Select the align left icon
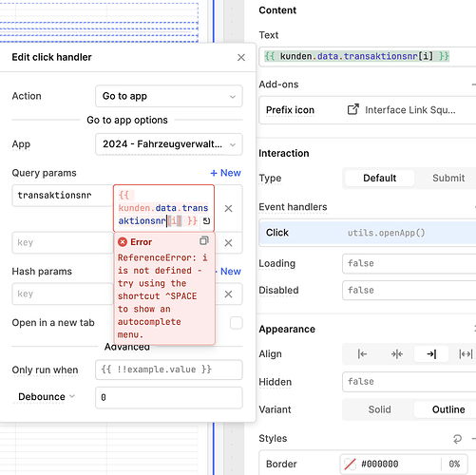This screenshot has width=476, height=475. pyautogui.click(x=362, y=353)
